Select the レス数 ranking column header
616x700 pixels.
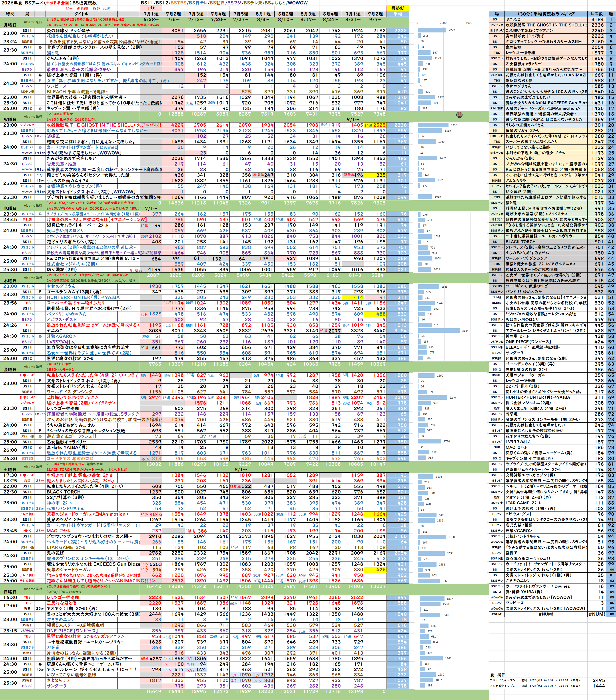tap(597, 14)
